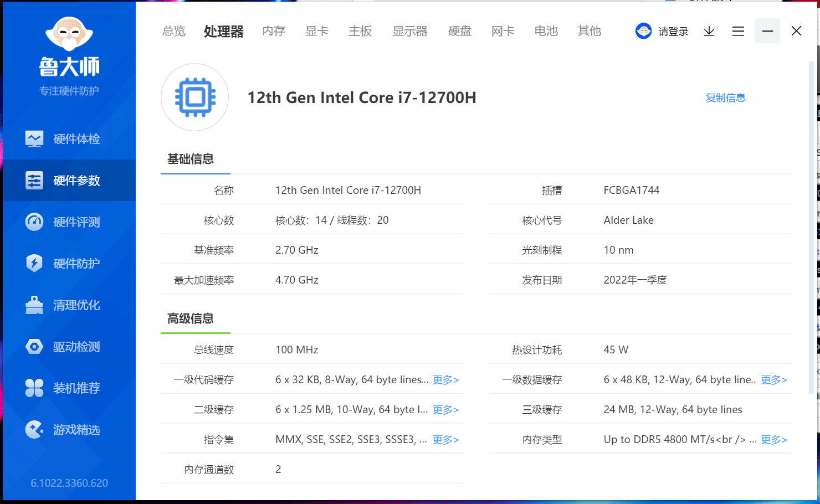Click 复制信息 to copy info
The height and width of the screenshot is (504, 820).
coord(725,97)
